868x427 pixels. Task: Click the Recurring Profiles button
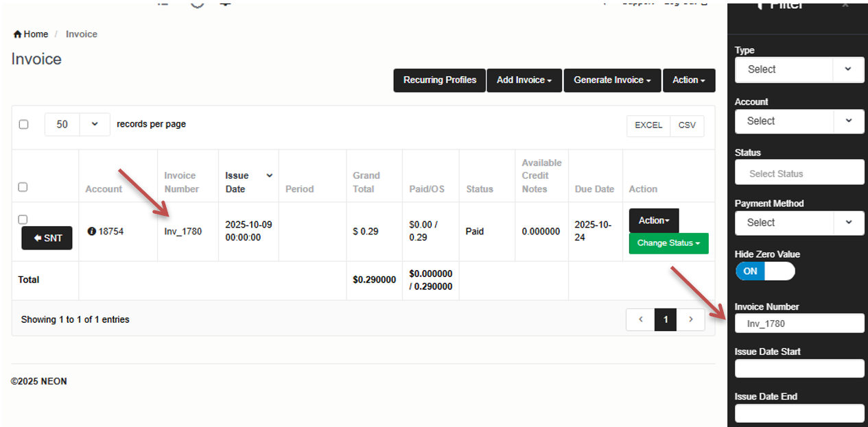pos(439,80)
